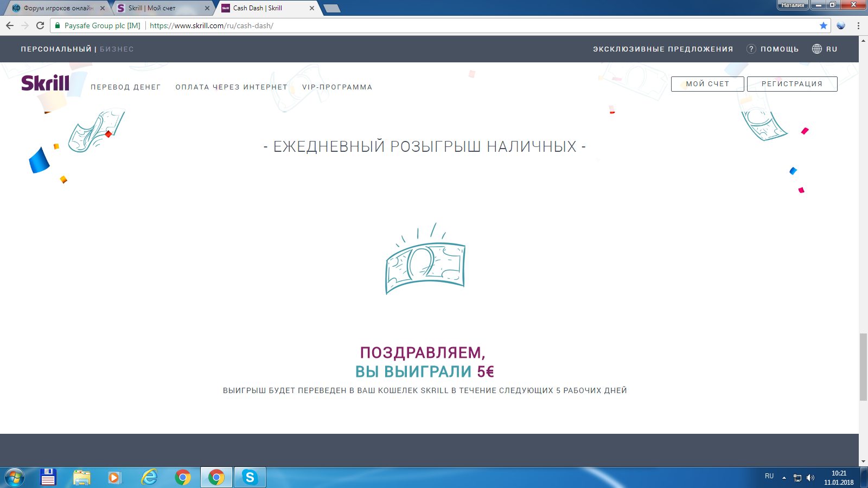The height and width of the screenshot is (488, 868).
Task: Open the VIP-ПРОГРАММА menu item
Action: [x=337, y=87]
